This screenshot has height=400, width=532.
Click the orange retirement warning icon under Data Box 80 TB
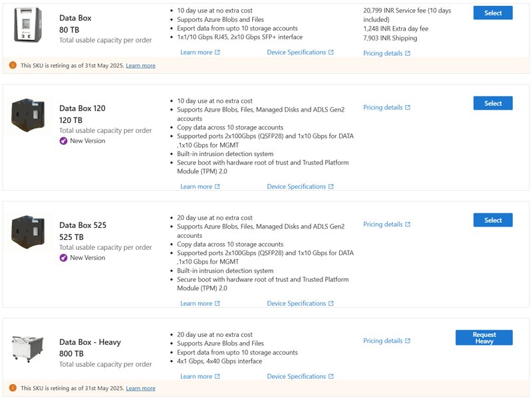[13, 66]
